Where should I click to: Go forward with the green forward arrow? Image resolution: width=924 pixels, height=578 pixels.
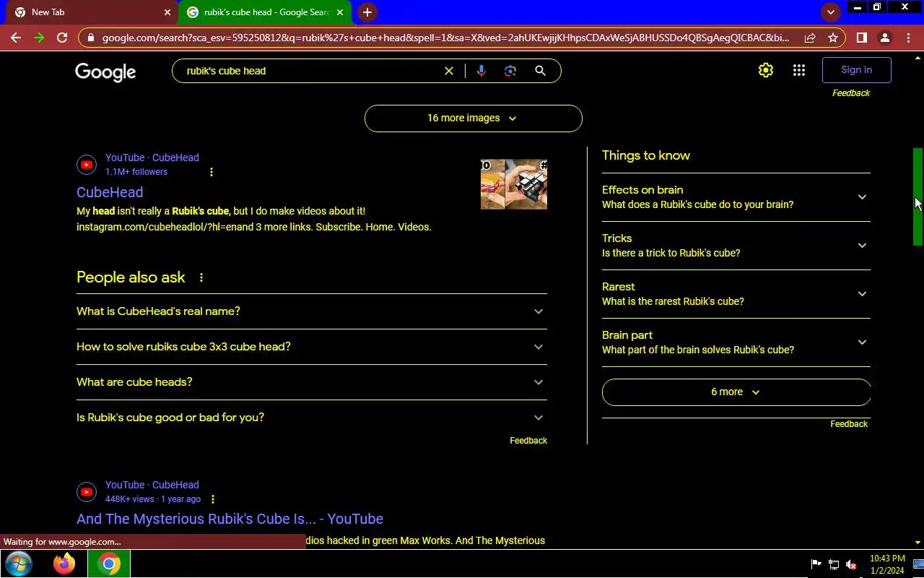click(x=39, y=38)
